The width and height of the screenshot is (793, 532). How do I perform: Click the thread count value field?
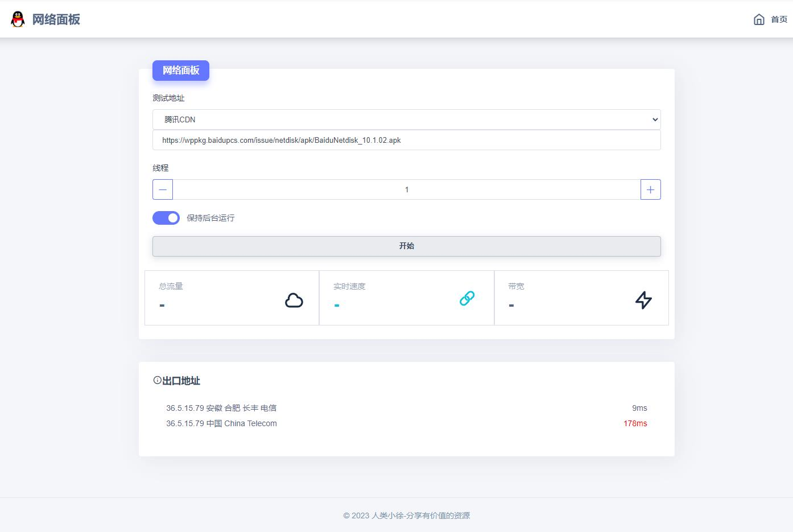407,189
